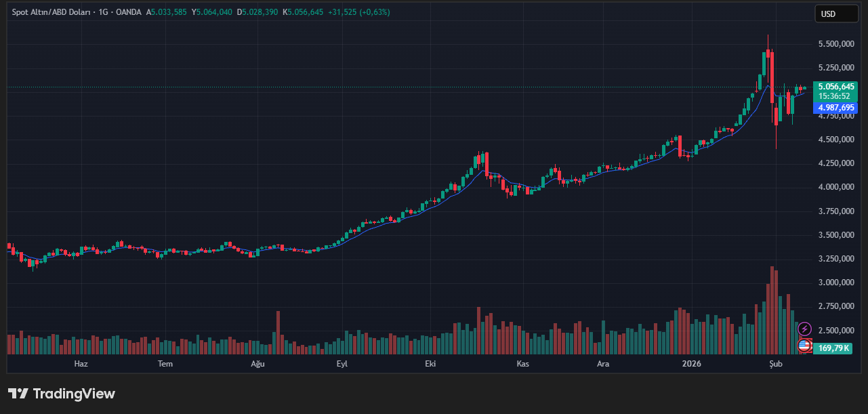Click the US flag economic event icon
This screenshot has height=414, width=868.
pyautogui.click(x=804, y=346)
